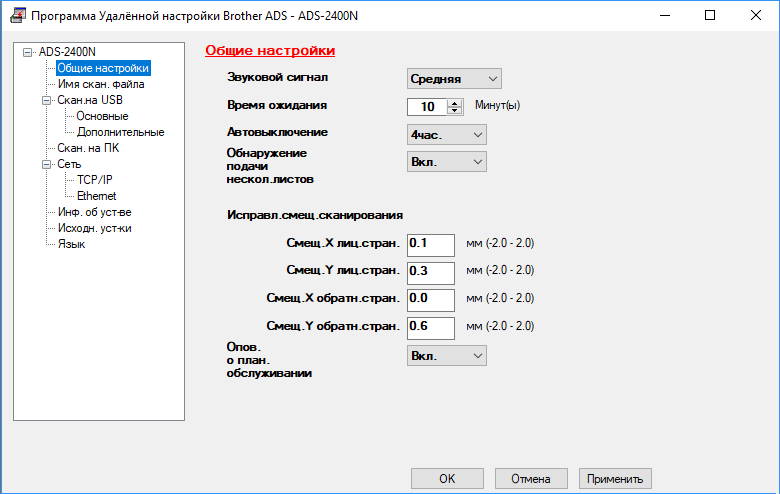Click the Применить button
Screen dimensions: 780x494
[x=615, y=479]
